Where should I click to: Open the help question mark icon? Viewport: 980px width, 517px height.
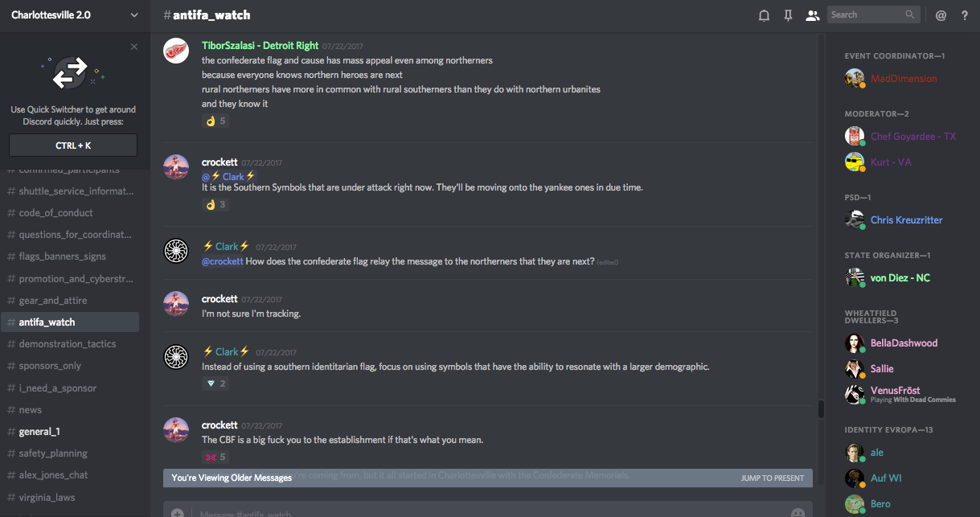point(965,15)
